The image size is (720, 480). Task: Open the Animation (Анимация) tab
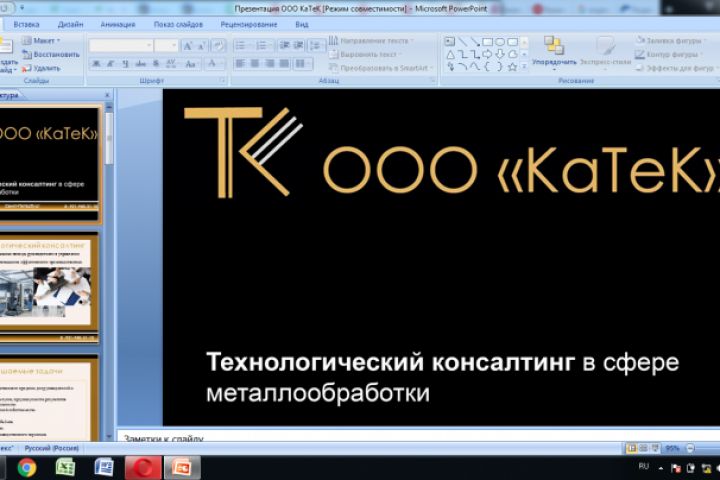click(118, 24)
